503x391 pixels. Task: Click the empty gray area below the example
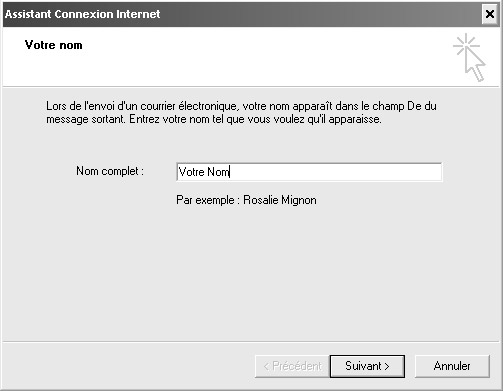(250, 273)
